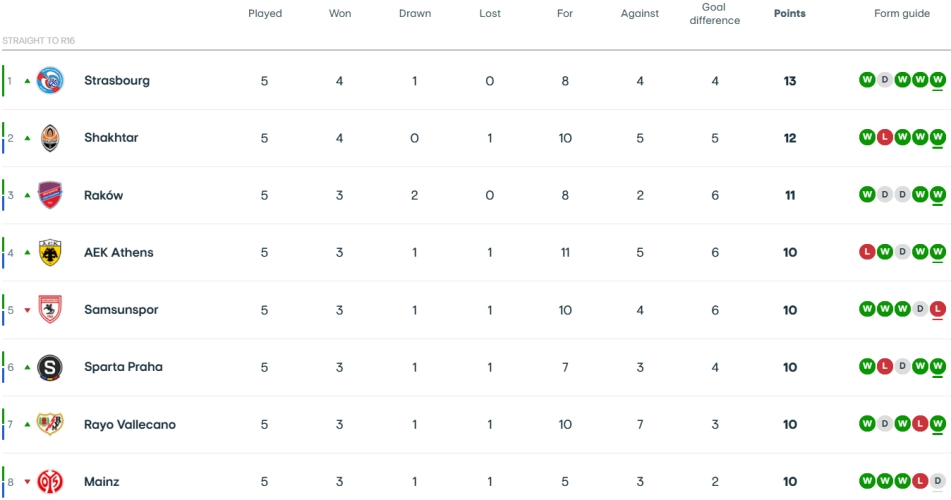Click the Shakhtar club crest
The width and height of the screenshot is (951, 500).
50,138
